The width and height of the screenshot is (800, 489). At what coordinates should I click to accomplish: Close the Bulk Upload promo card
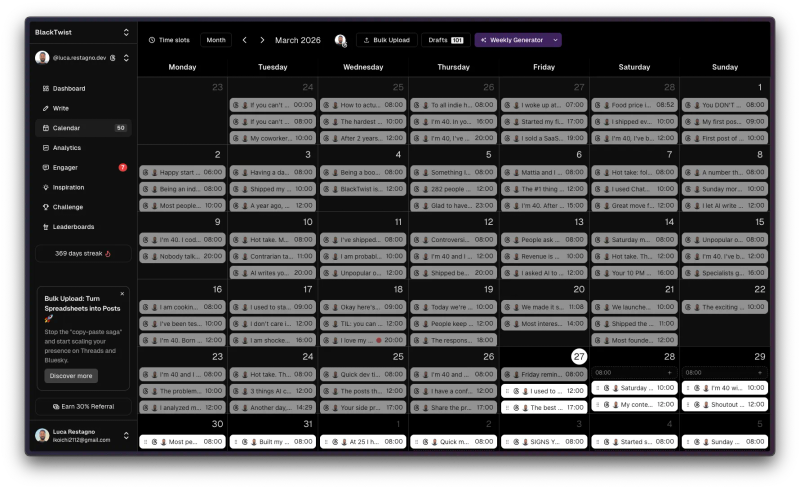point(122,294)
